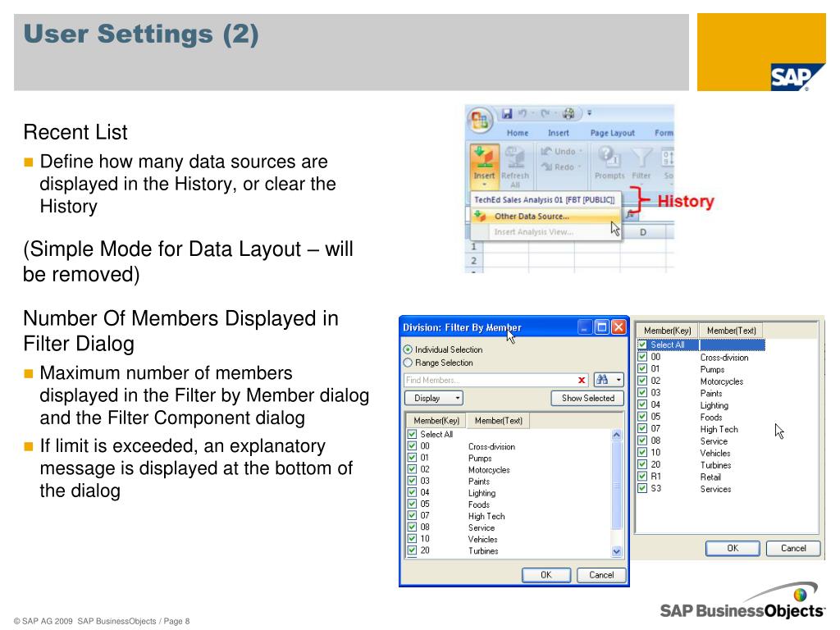Click the Find Members search field

click(x=490, y=381)
